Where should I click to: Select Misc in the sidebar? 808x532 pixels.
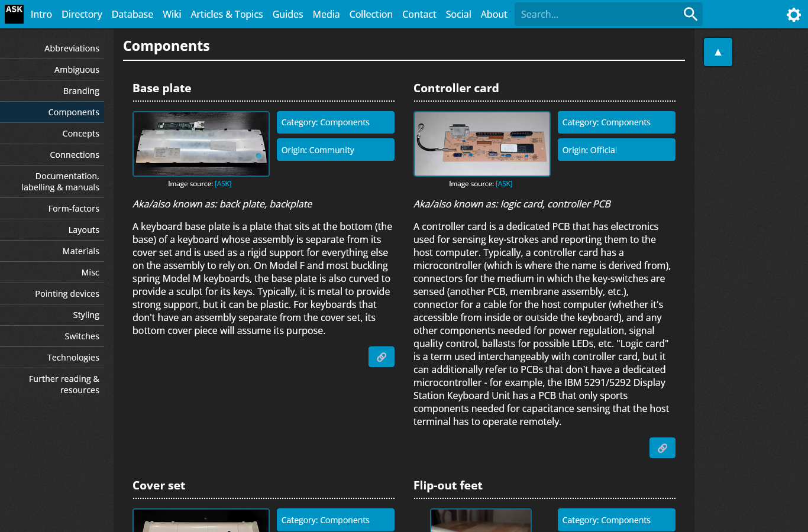tap(52, 273)
